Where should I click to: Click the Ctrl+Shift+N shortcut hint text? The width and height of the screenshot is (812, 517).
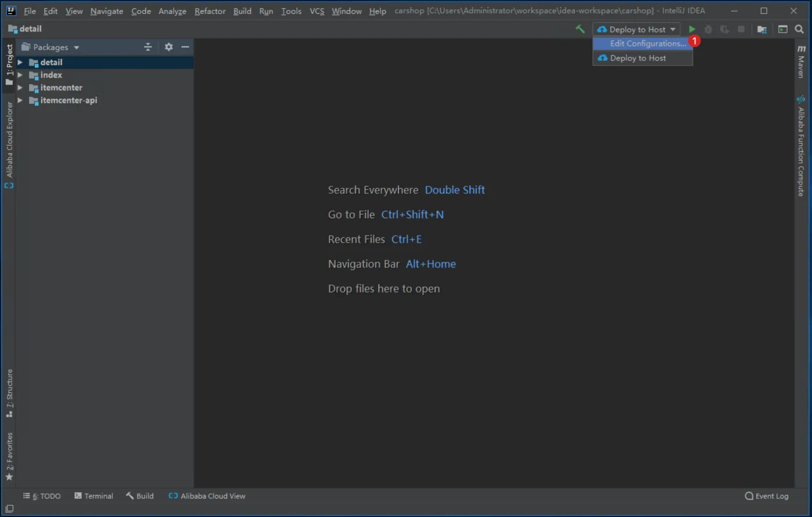tap(412, 215)
